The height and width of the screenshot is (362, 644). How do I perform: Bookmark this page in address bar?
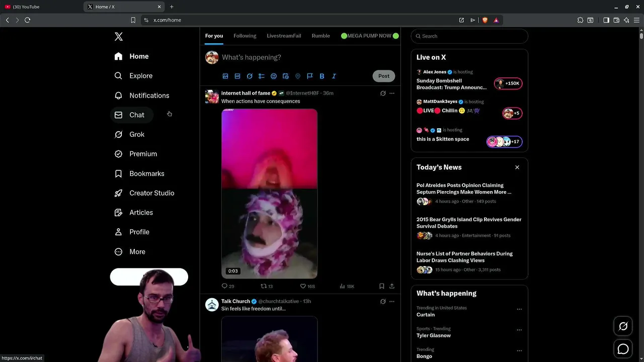coord(133,20)
